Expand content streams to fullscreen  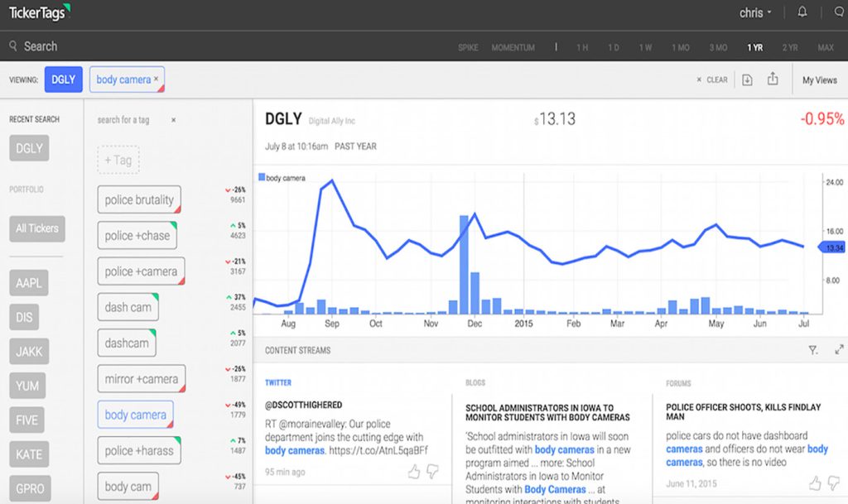(x=839, y=350)
